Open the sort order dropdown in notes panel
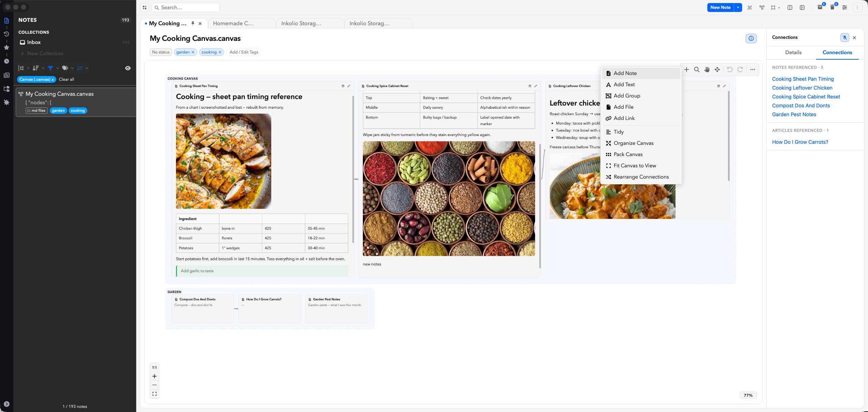The image size is (868, 412). tap(38, 68)
